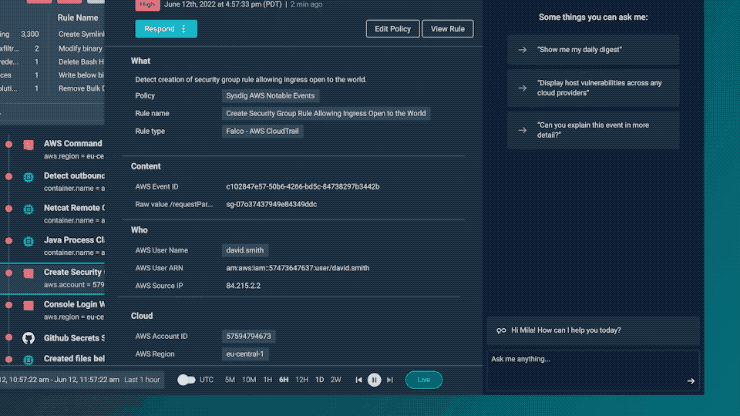The width and height of the screenshot is (740, 416).
Task: Click the send arrow in the chat box
Action: (x=690, y=381)
